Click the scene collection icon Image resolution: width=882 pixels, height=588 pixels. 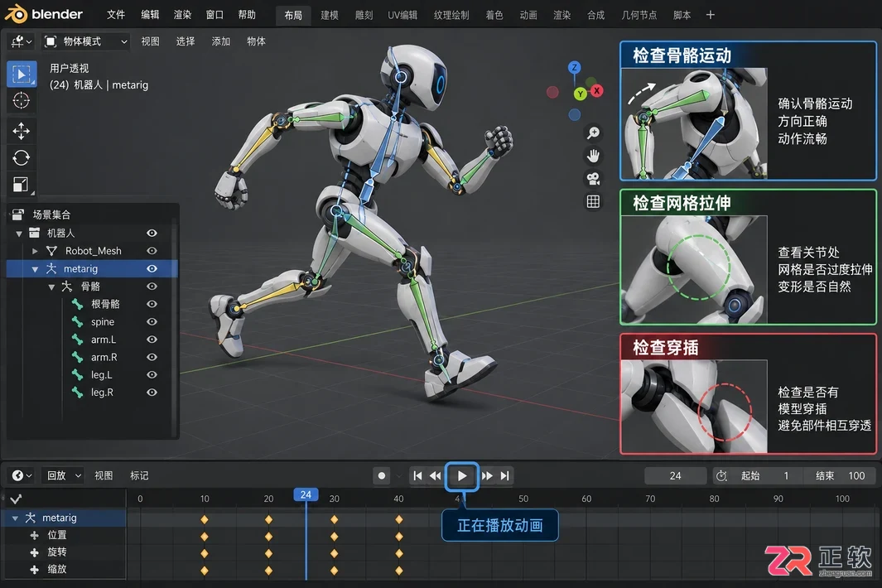coord(18,214)
